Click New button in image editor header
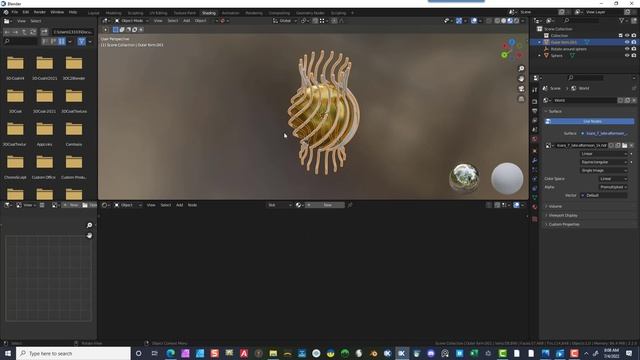Viewport: 640px width, 360px height. (71, 205)
